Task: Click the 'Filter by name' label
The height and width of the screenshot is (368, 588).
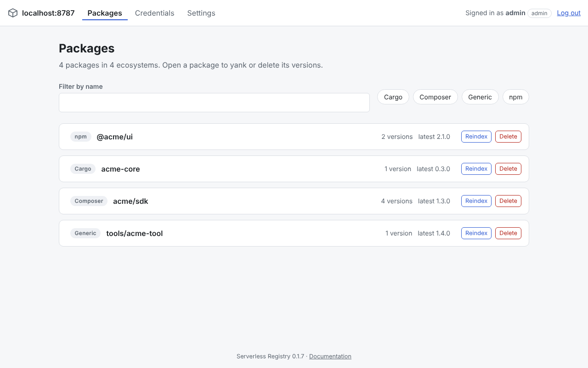Action: coord(81,86)
